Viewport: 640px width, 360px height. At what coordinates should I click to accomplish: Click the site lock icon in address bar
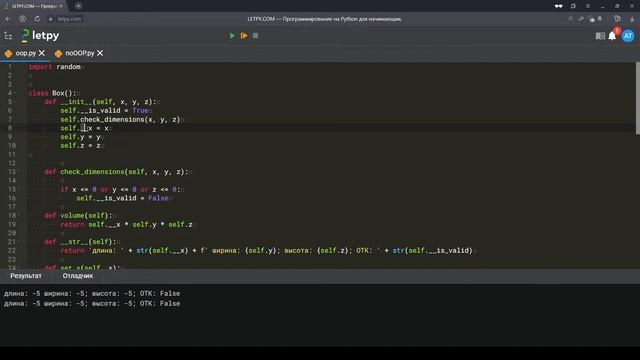(51, 19)
